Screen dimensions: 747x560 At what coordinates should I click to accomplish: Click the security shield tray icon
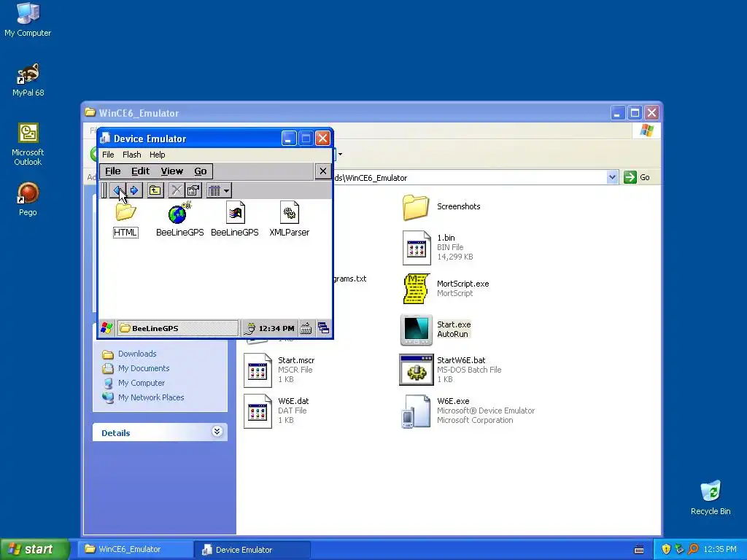pyautogui.click(x=666, y=549)
